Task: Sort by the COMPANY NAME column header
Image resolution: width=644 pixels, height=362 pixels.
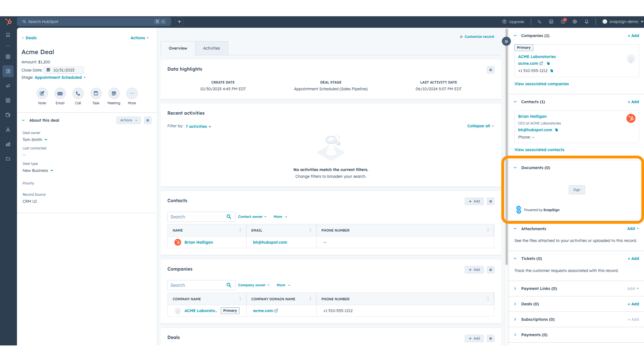Action: coord(207,299)
